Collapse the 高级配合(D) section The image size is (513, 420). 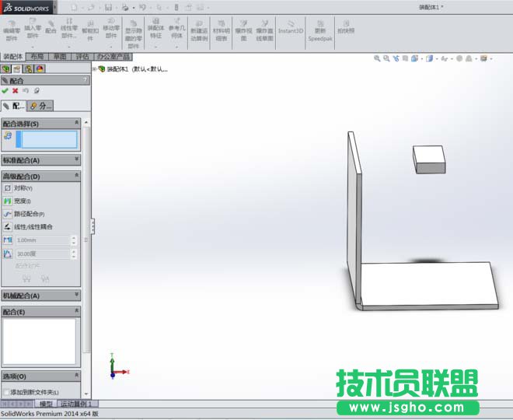coord(76,175)
